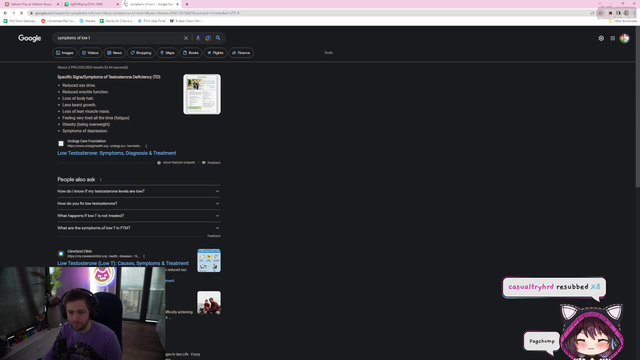Filter results by Maps
This screenshot has width=640, height=360.
(x=167, y=53)
